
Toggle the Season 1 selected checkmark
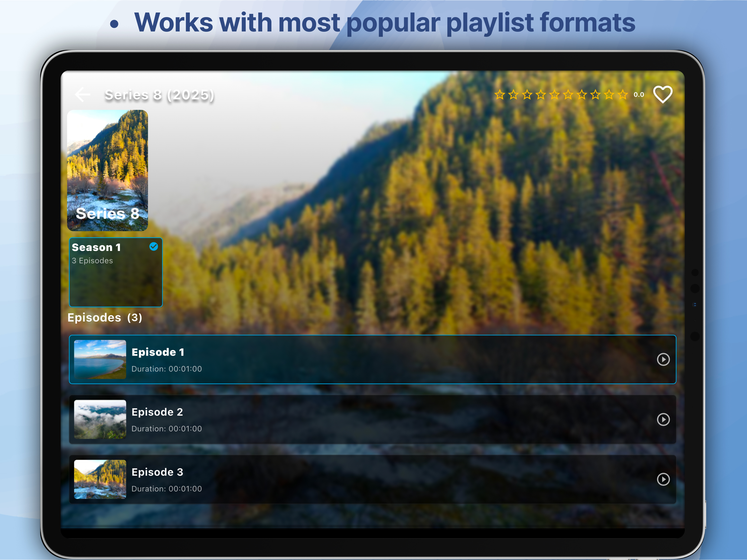coord(154,247)
